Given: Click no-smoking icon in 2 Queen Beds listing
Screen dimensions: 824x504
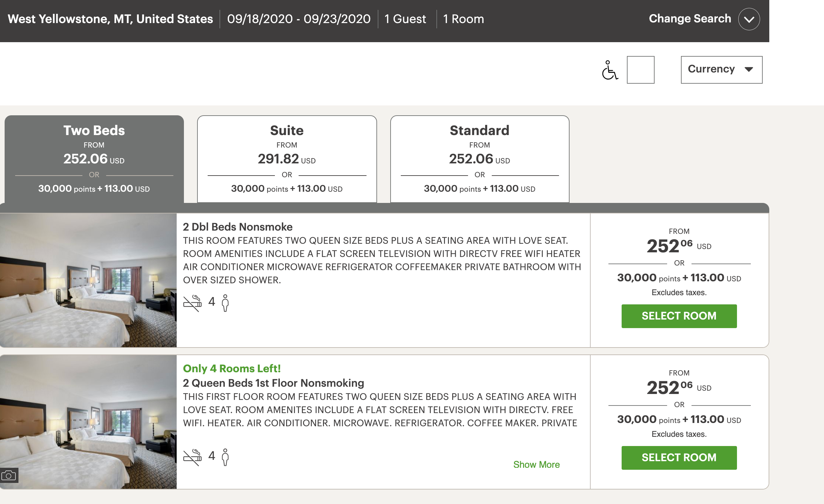Looking at the screenshot, I should (192, 457).
